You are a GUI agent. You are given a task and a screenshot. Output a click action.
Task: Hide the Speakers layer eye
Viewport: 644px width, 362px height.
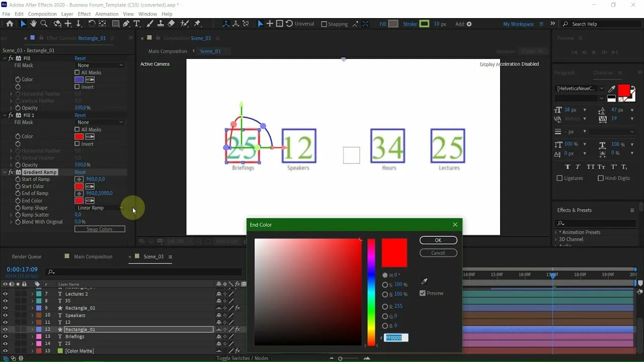click(5, 315)
